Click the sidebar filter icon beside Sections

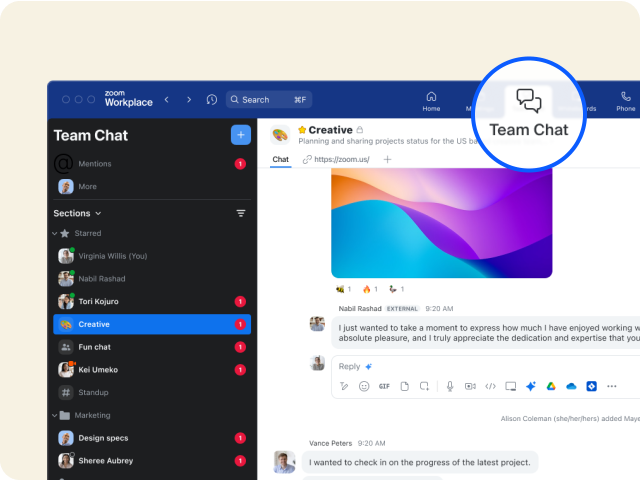pos(240,213)
